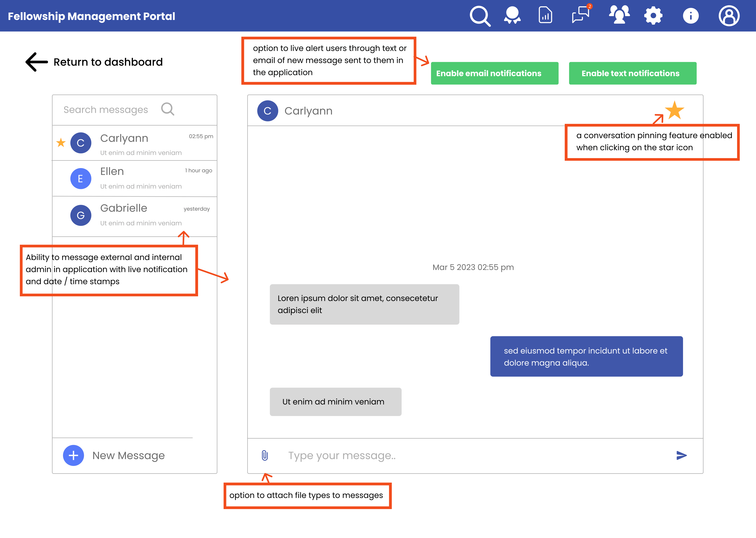Toggle the pin star in conversation header

(674, 110)
